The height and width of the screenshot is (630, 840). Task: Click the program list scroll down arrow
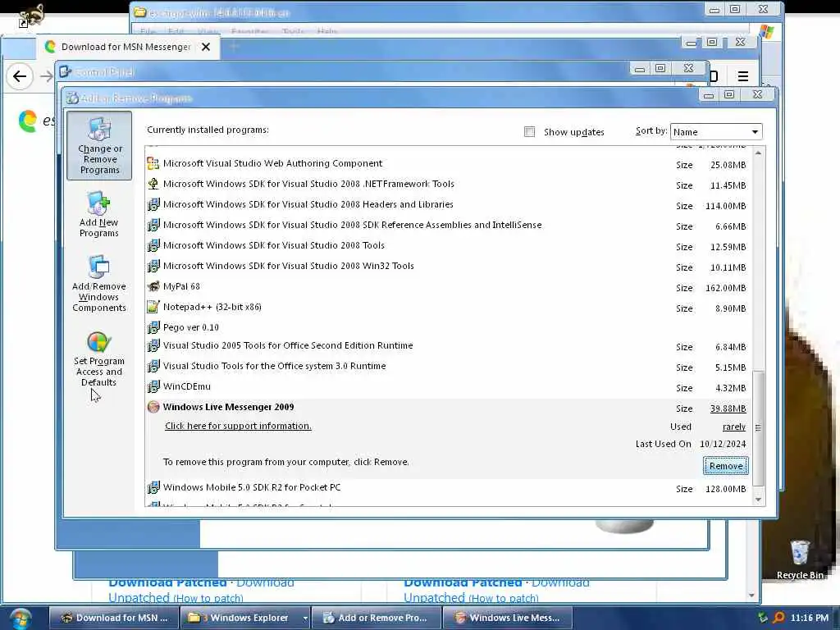(x=758, y=500)
